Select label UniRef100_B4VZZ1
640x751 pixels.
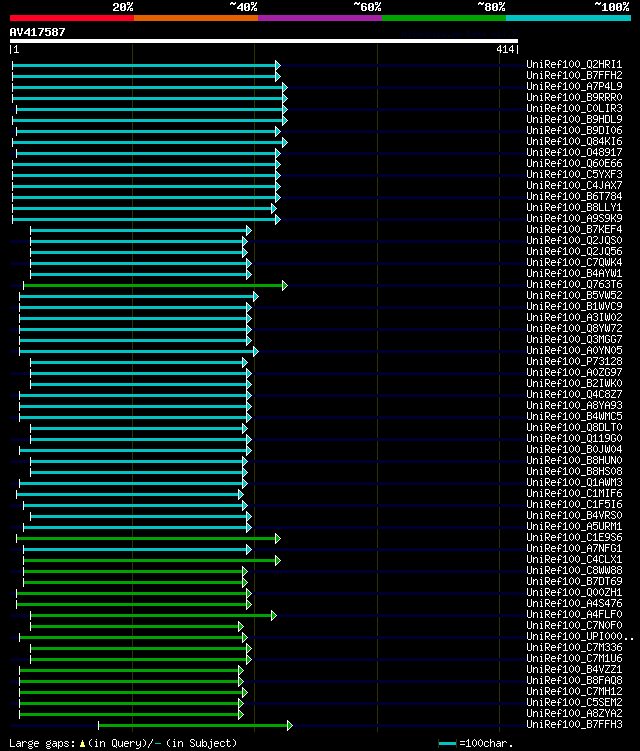tap(574, 670)
